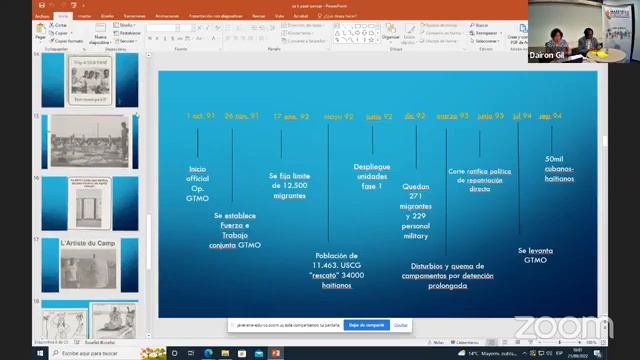Click Dejar de compartir button

pyautogui.click(x=367, y=325)
